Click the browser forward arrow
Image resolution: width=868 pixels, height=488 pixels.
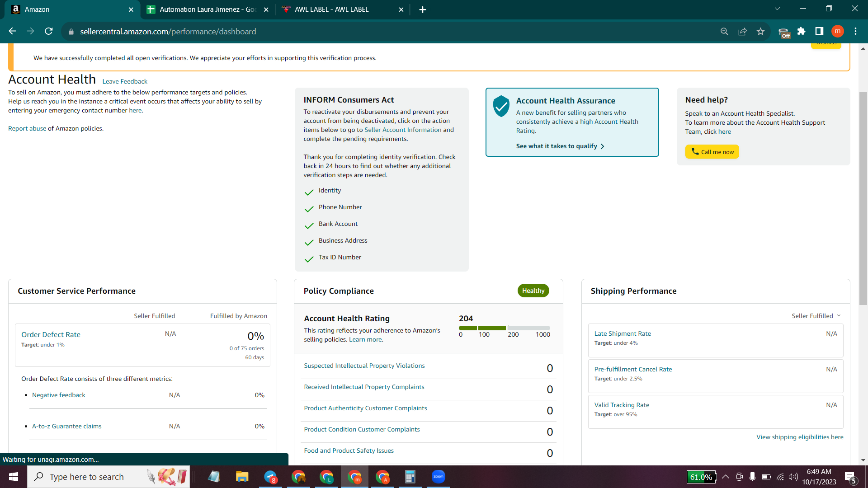(30, 31)
